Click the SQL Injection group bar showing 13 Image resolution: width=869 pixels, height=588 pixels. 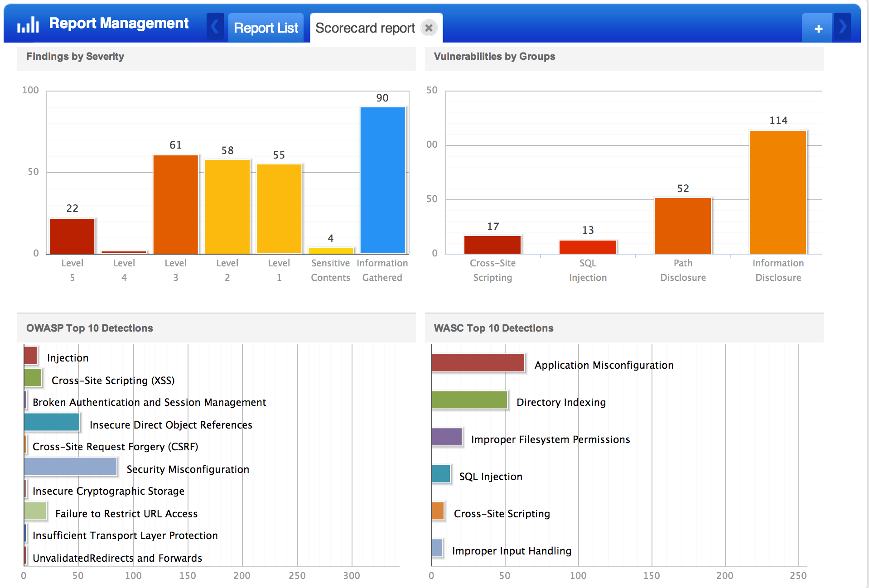(x=588, y=247)
